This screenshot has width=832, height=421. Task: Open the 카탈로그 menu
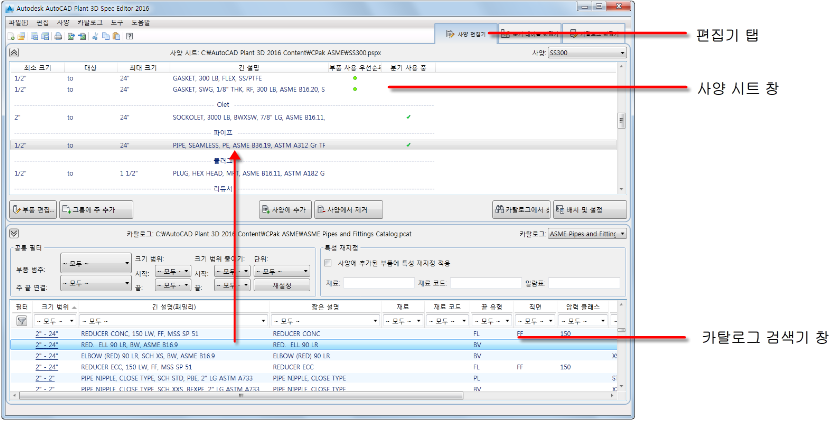point(90,23)
